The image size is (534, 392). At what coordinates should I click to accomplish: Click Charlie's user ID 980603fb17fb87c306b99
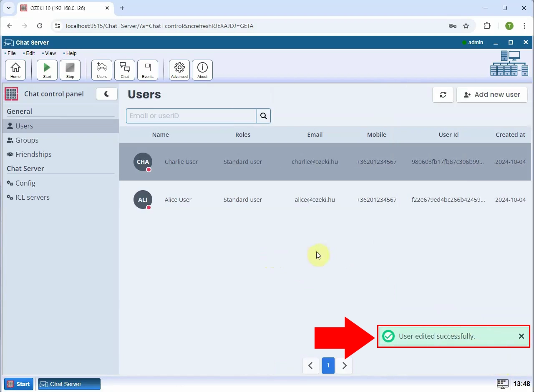pyautogui.click(x=448, y=162)
